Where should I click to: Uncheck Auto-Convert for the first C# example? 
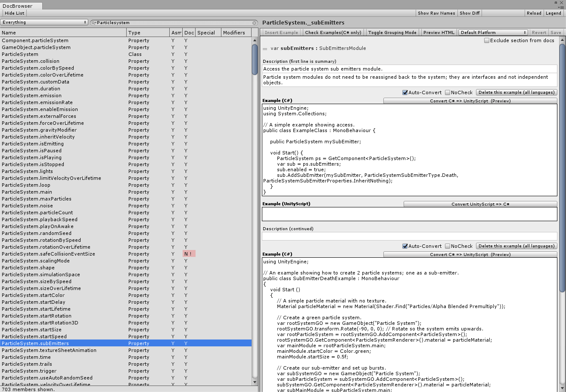[x=405, y=93]
